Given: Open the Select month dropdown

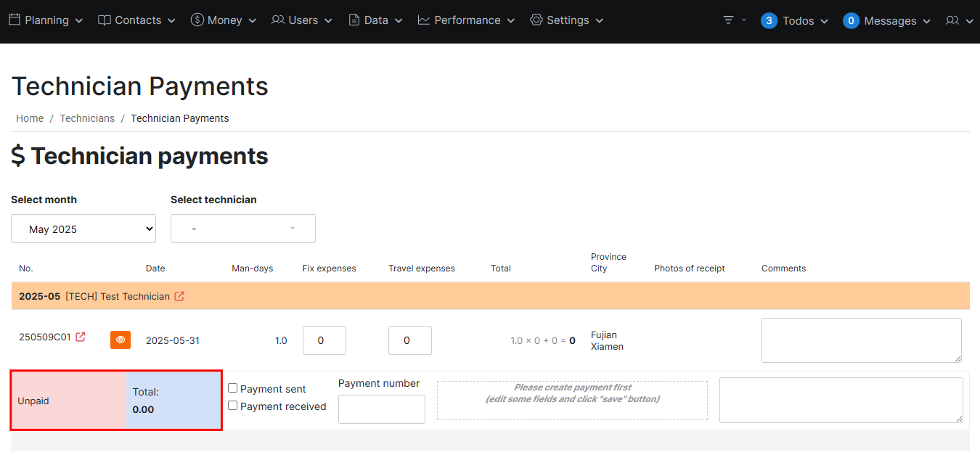Looking at the screenshot, I should (83, 229).
